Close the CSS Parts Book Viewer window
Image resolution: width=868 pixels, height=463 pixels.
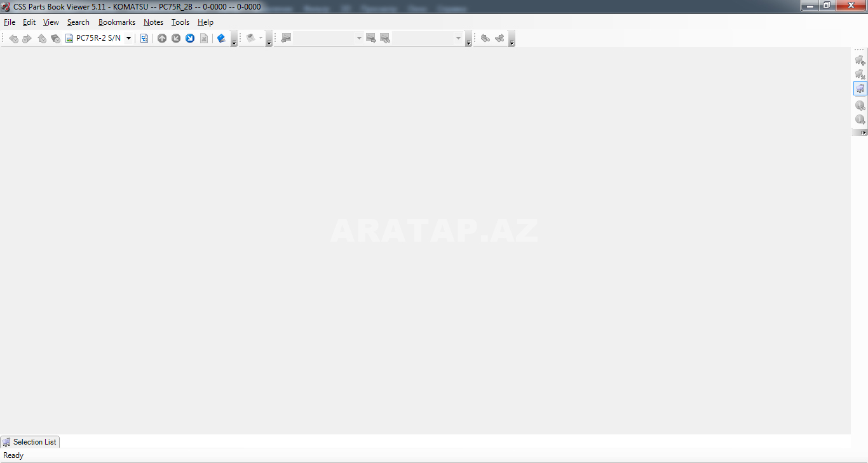(850, 6)
